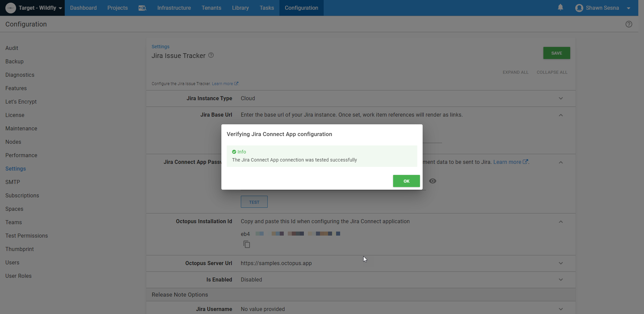Open help for Jira Issue Tracker settings

tap(211, 55)
